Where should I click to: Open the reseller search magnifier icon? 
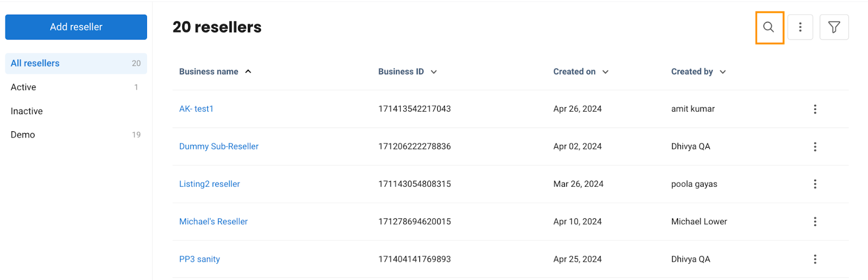[769, 27]
